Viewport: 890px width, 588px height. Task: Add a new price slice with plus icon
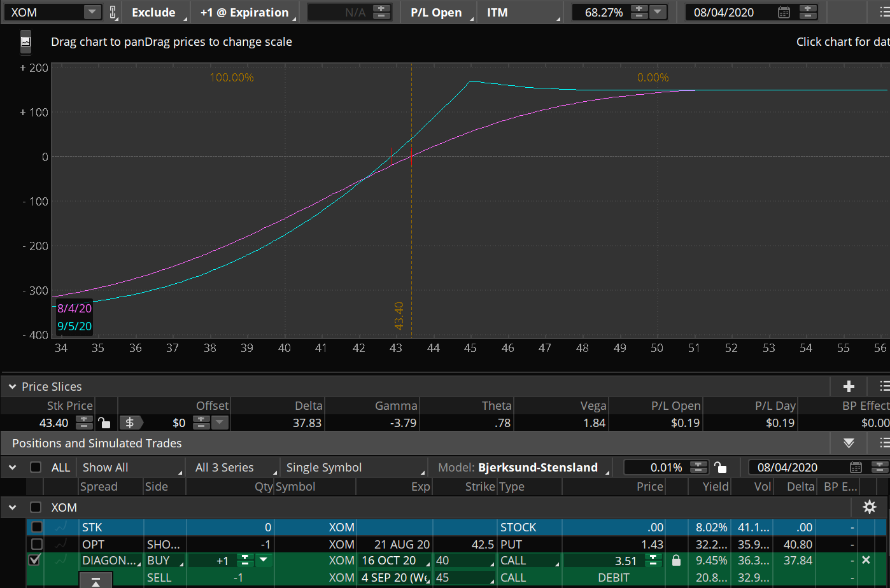point(848,386)
